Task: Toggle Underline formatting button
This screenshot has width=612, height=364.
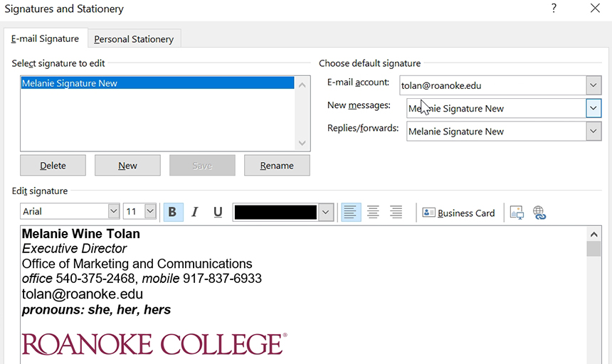Action: (x=218, y=212)
